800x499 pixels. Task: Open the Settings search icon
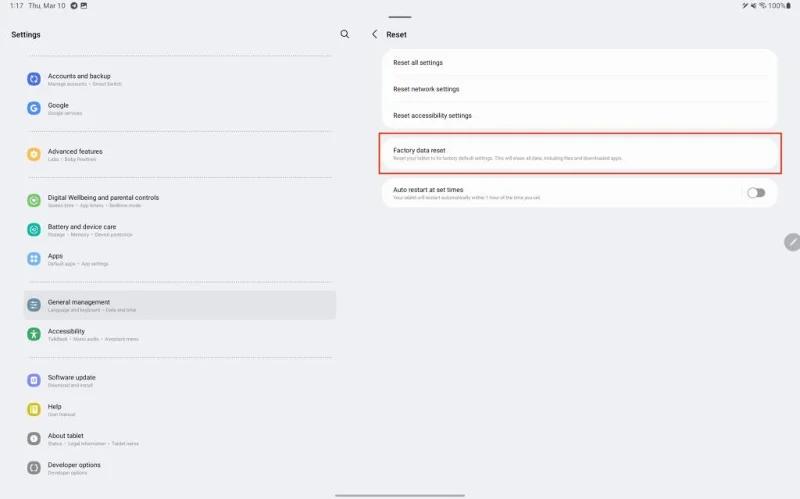coord(345,34)
